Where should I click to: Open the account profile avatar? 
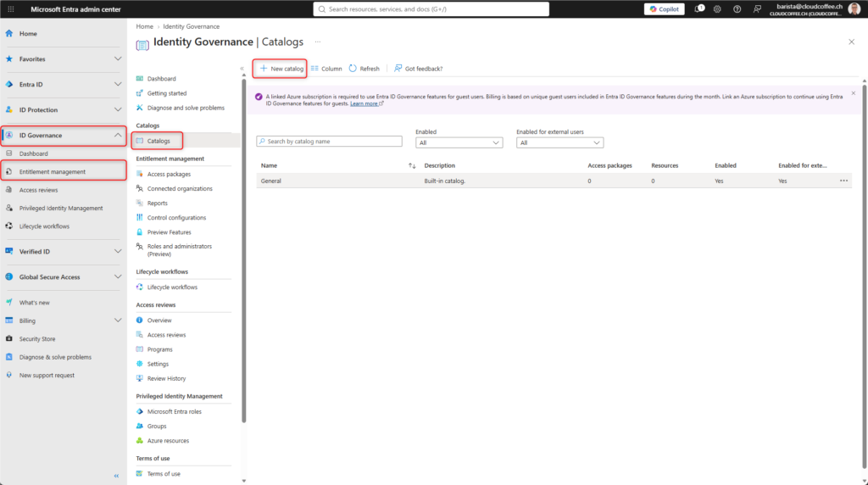coord(854,8)
